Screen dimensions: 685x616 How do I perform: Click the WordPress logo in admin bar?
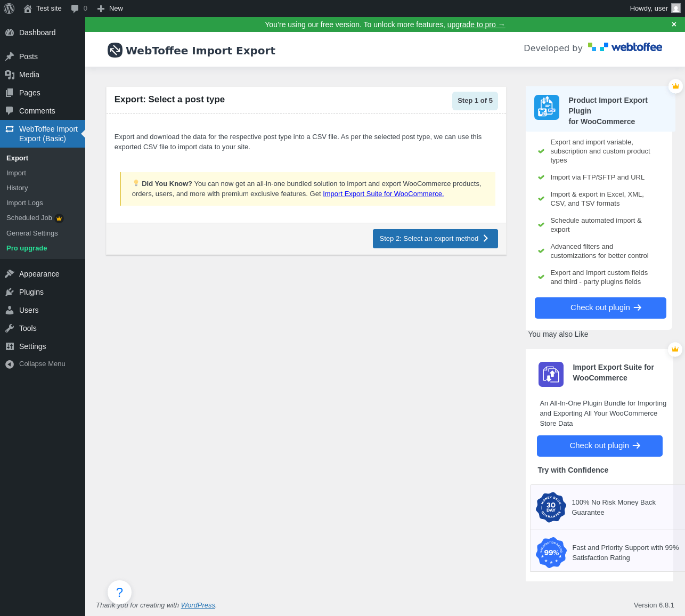tap(9, 9)
